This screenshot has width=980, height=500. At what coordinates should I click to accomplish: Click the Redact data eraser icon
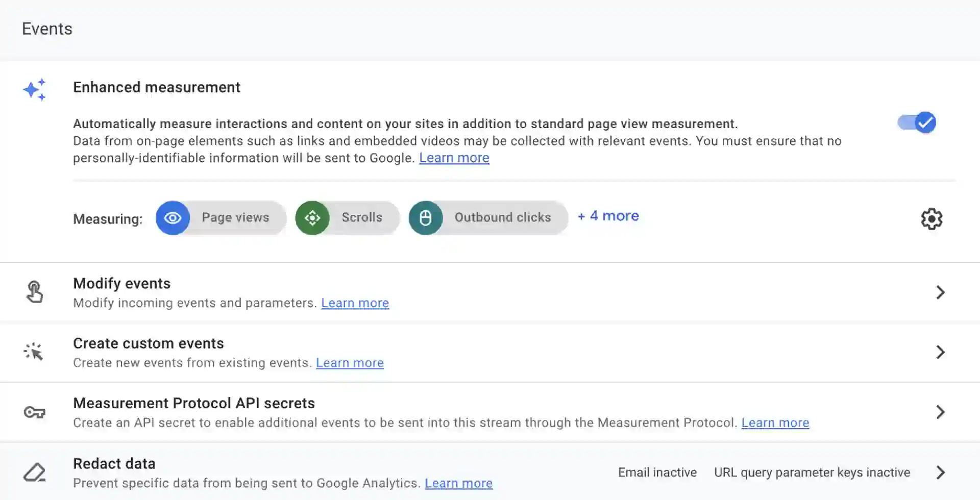tap(35, 472)
